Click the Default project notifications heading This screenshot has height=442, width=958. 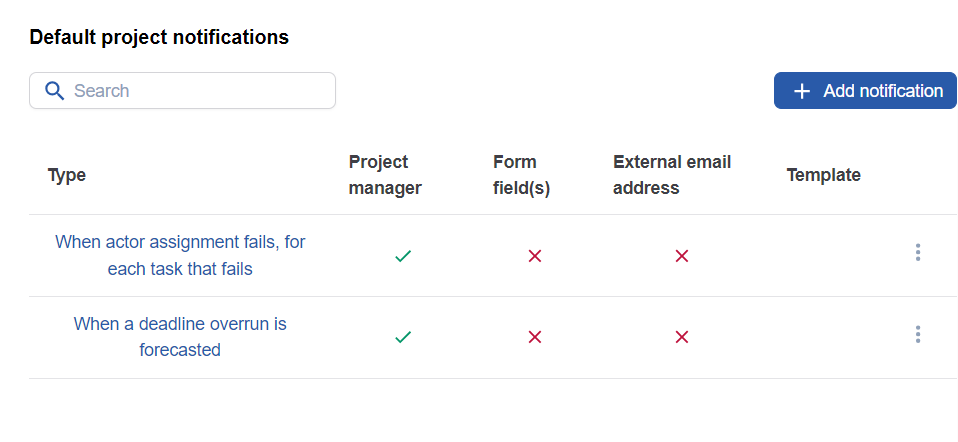[159, 38]
